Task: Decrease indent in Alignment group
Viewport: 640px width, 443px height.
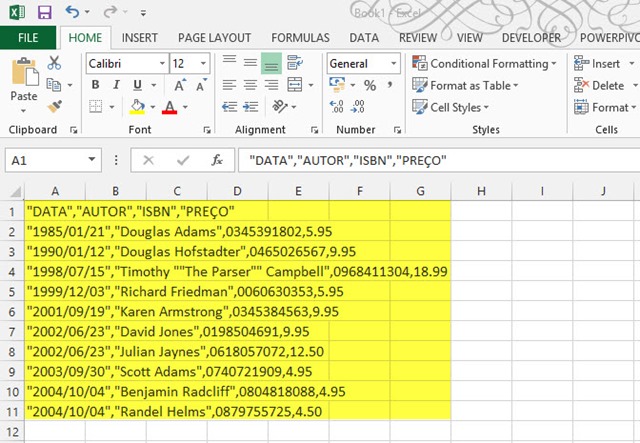Action: point(229,107)
